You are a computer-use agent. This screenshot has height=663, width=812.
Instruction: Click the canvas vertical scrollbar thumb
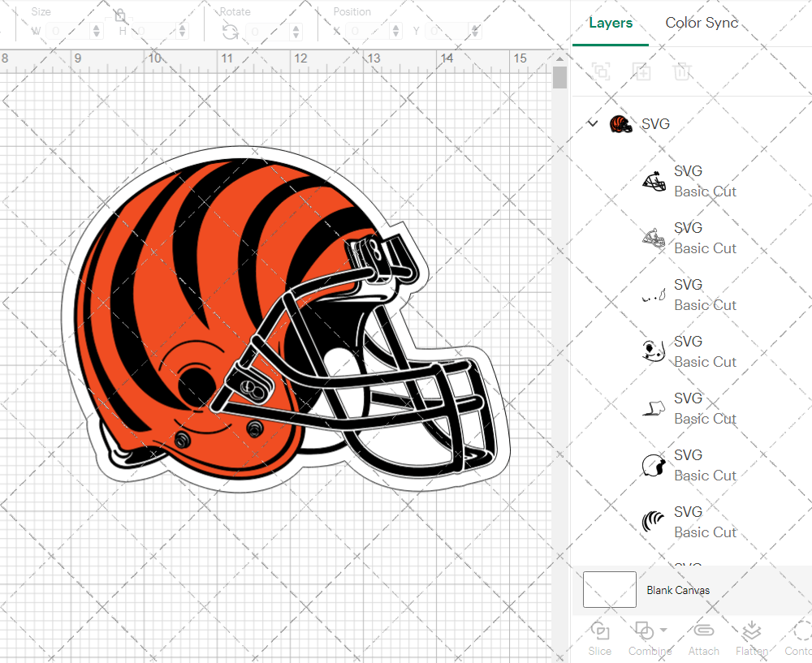coord(559,78)
